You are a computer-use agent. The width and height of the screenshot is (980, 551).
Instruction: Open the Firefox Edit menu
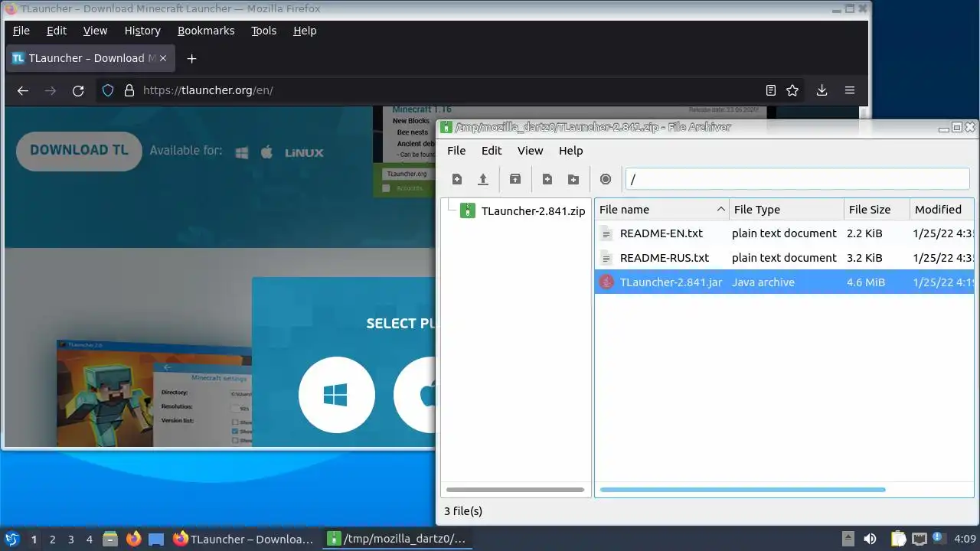[57, 31]
